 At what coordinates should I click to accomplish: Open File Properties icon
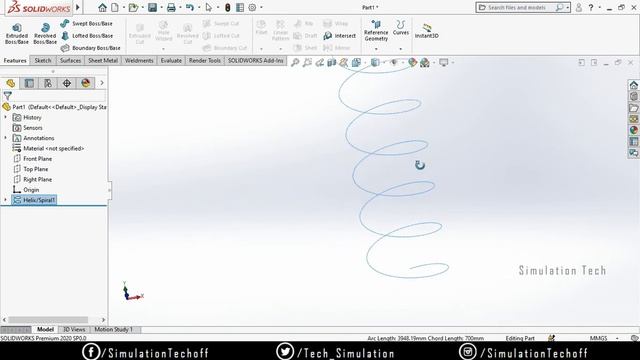coord(240,7)
